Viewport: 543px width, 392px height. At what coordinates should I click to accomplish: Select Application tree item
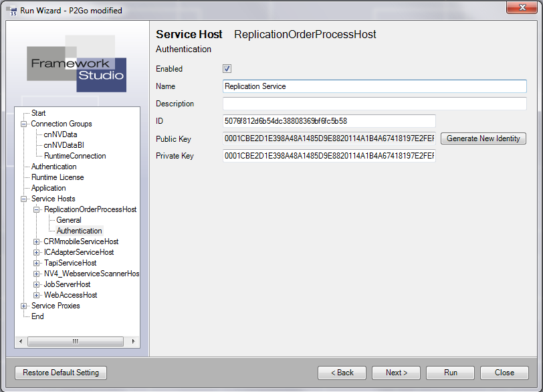pos(48,188)
